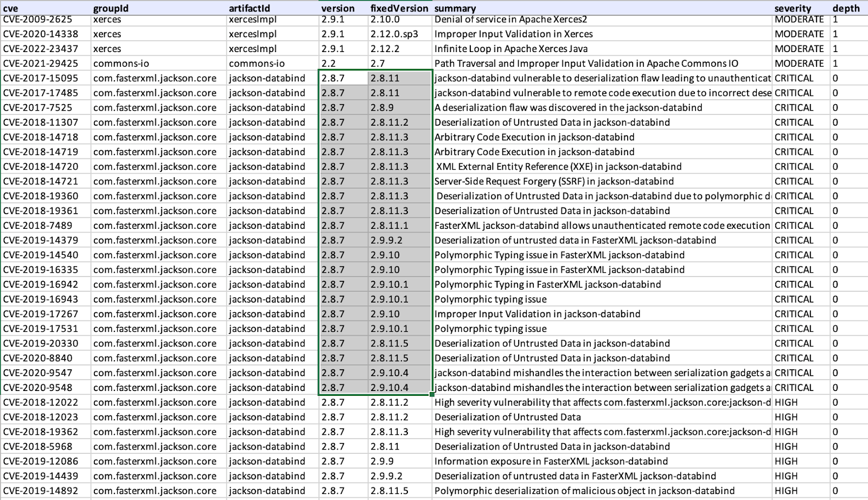
Task: Click cell CVE-2020-8840
Action: (46, 358)
